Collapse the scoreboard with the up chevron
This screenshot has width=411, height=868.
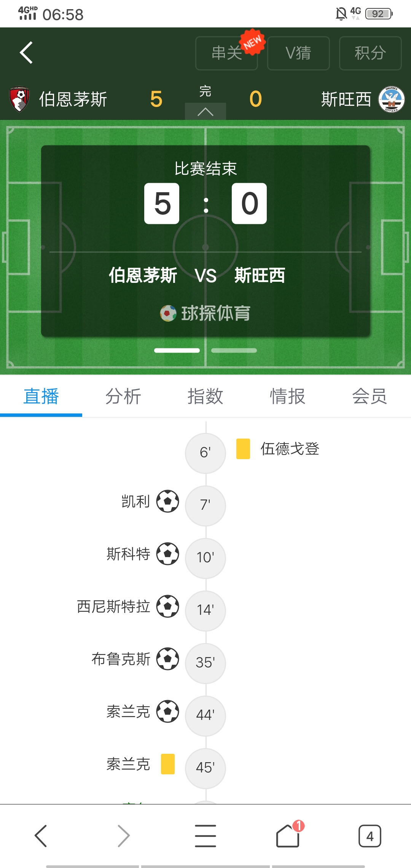click(205, 112)
